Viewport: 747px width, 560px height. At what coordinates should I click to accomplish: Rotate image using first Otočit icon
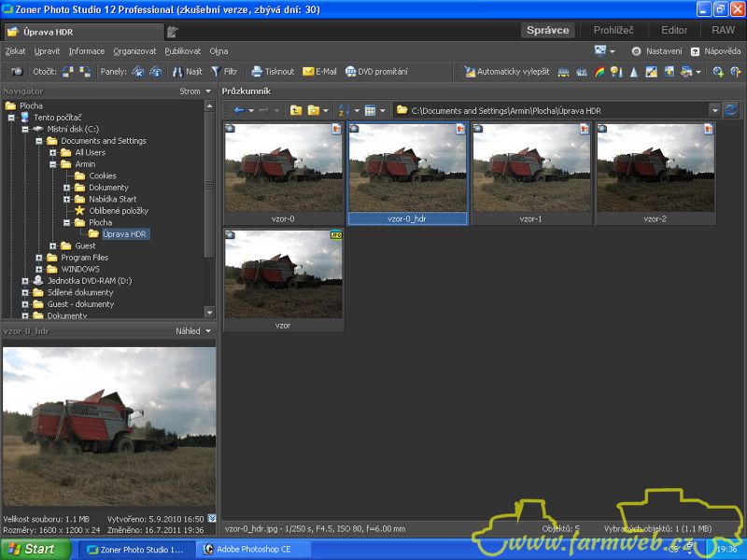(x=68, y=71)
